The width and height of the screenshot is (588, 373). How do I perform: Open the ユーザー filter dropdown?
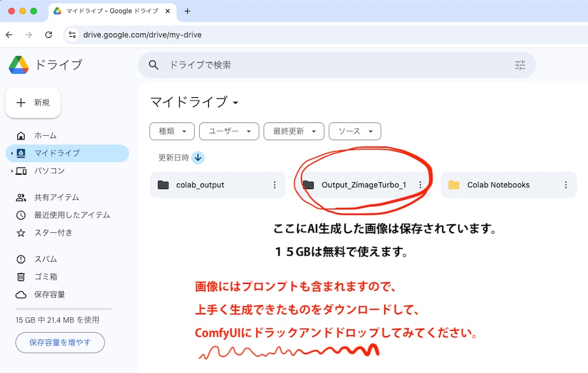coord(229,131)
